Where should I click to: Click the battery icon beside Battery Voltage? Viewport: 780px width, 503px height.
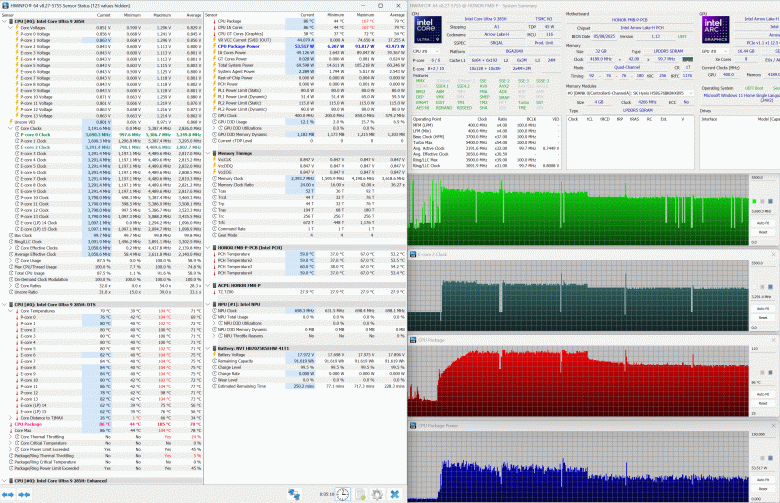click(214, 355)
